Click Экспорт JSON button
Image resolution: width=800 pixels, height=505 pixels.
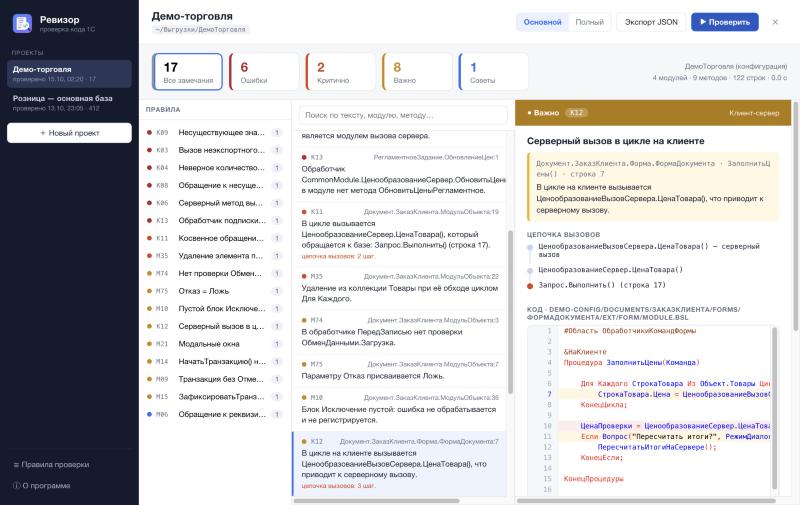click(x=651, y=22)
